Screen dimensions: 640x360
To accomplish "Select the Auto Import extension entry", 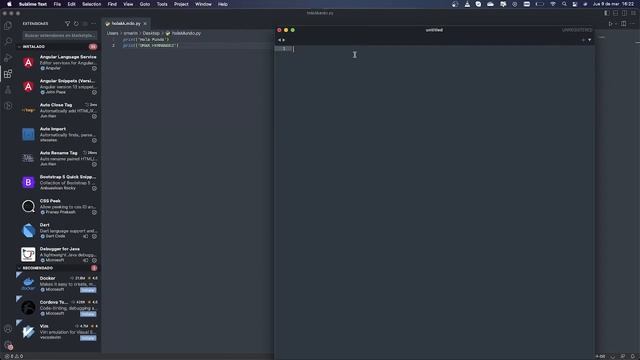I will (59, 134).
